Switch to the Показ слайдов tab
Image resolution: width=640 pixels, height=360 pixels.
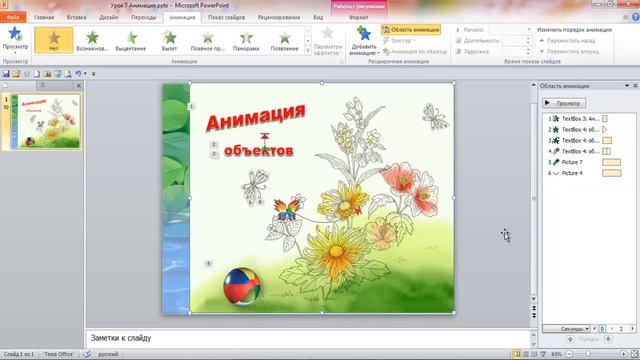(x=227, y=17)
